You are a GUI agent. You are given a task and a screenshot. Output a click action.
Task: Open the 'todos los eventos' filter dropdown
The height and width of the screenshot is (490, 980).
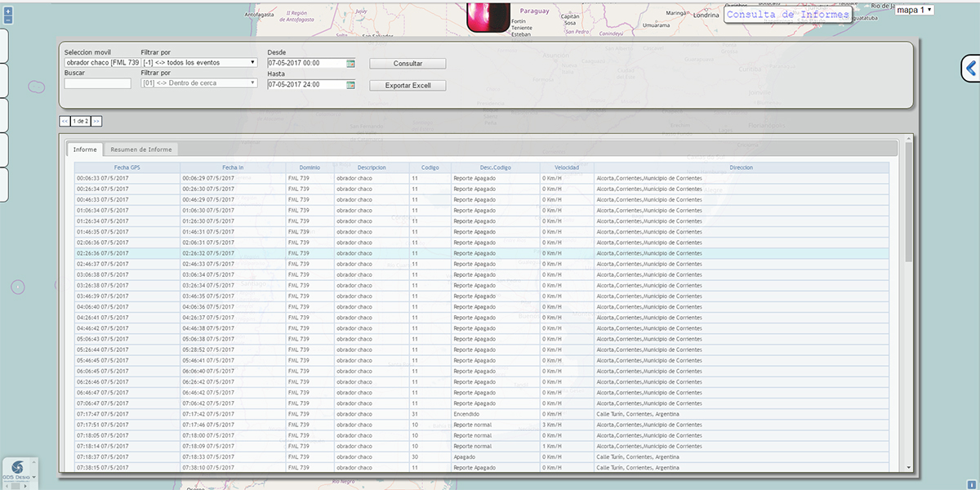199,62
